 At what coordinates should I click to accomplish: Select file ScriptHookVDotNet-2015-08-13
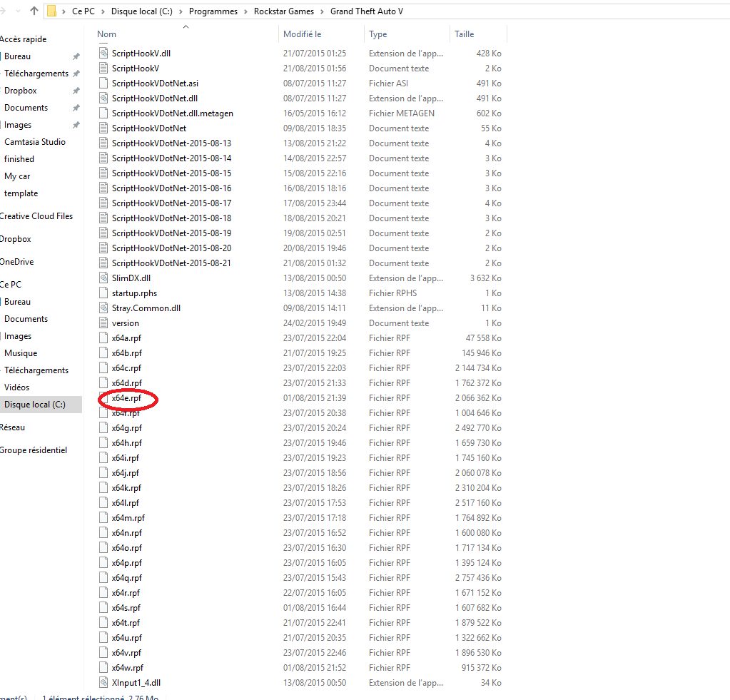[x=171, y=143]
